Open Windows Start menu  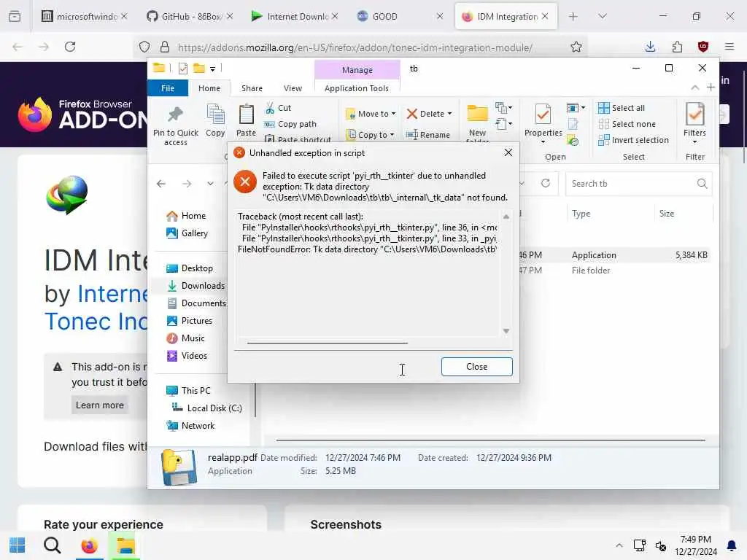tap(18, 545)
